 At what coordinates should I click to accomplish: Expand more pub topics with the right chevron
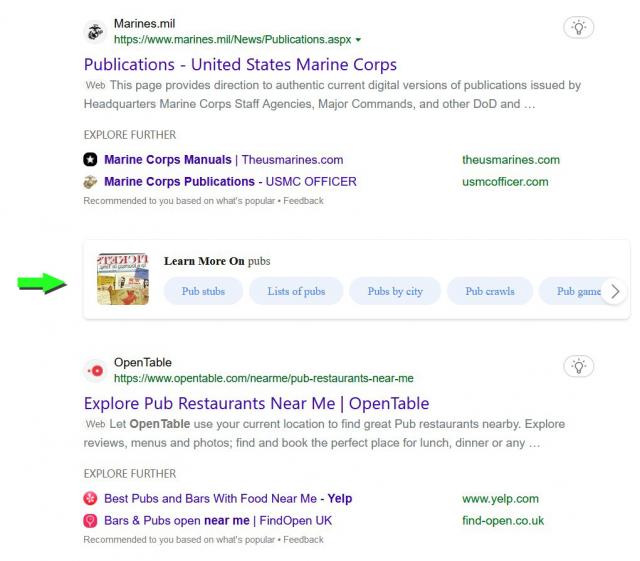pyautogui.click(x=615, y=291)
